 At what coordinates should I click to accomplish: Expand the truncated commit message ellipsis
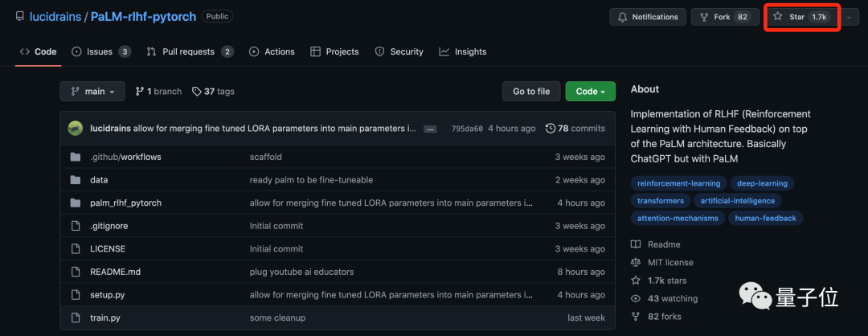coord(430,129)
